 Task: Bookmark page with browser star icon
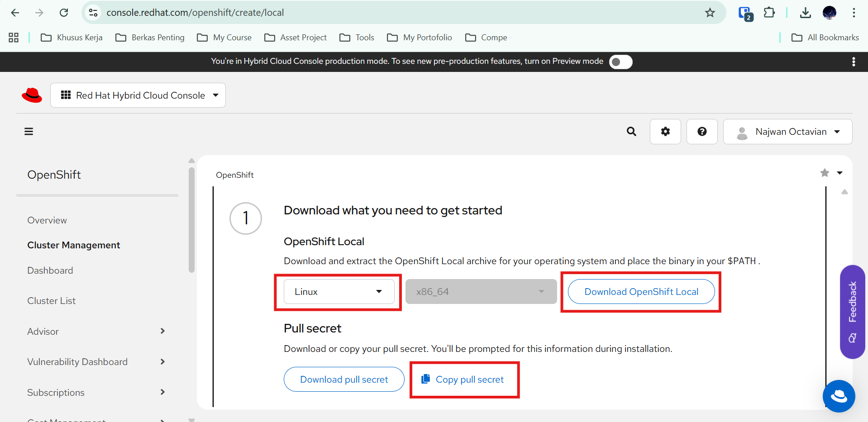pos(710,13)
